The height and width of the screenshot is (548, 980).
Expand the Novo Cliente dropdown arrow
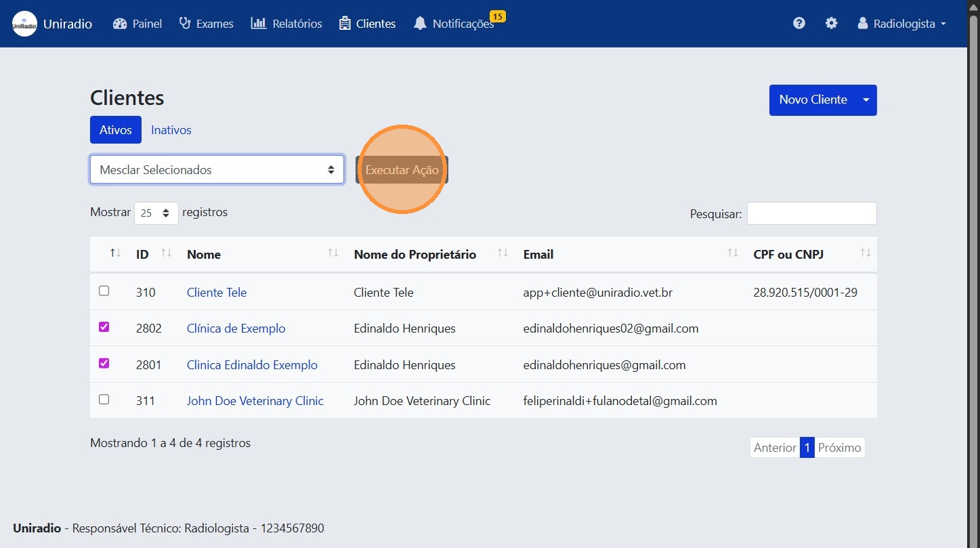tap(866, 100)
